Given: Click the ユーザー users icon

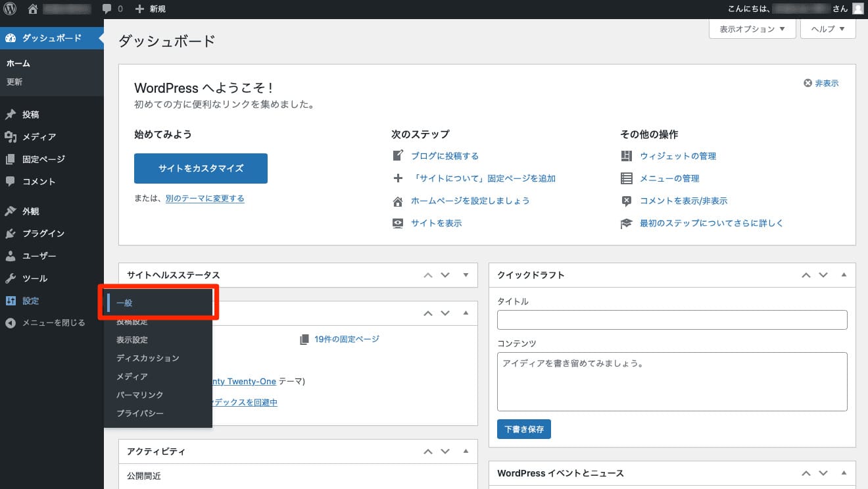Looking at the screenshot, I should pos(12,255).
